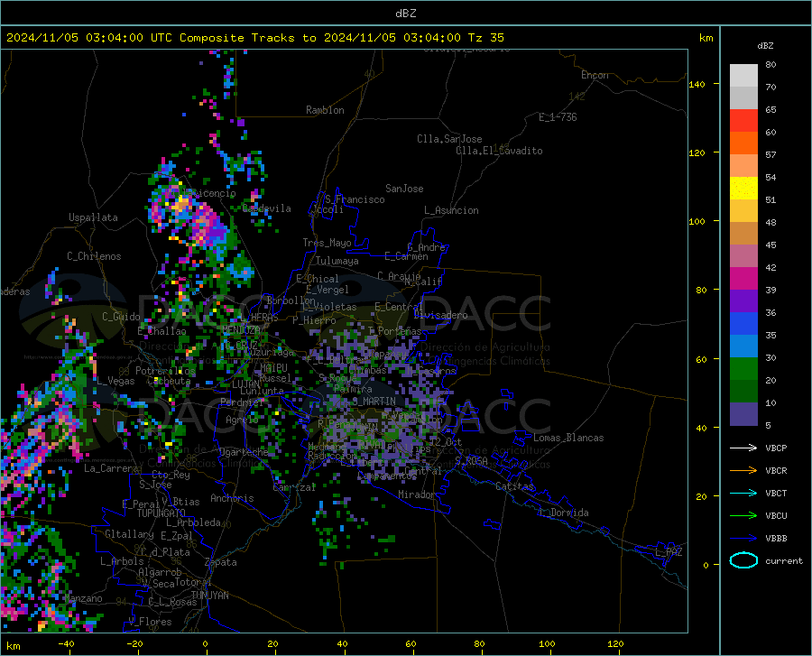Click the green VBCU arrow legend icon
Image resolution: width=812 pixels, height=656 pixels.
coord(743,516)
